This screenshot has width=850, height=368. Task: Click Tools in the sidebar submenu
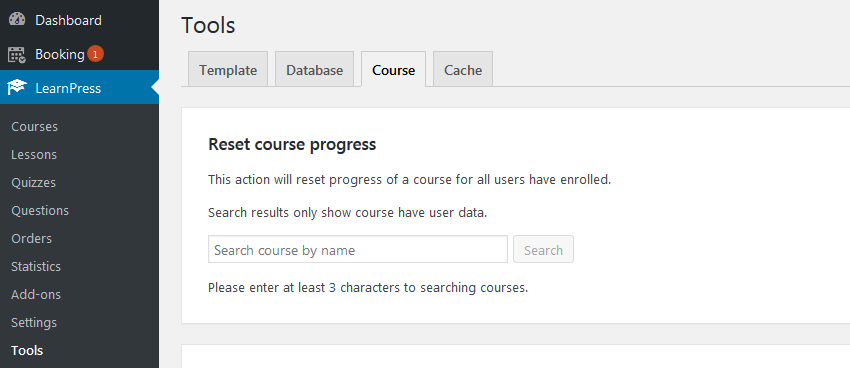coord(27,351)
